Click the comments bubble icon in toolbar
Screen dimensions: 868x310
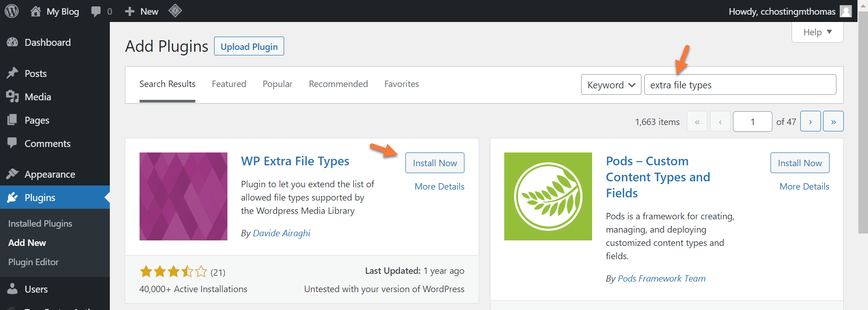[x=96, y=11]
